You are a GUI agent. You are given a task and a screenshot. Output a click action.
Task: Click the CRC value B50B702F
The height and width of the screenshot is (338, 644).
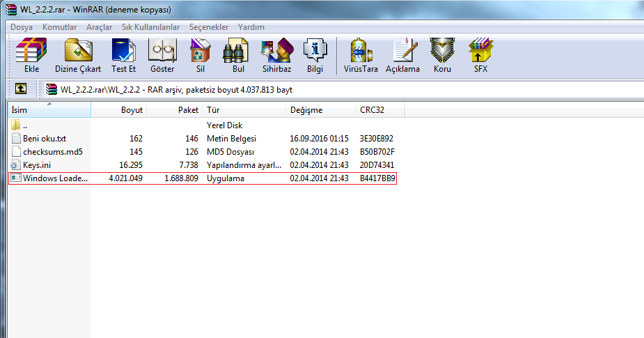[377, 152]
